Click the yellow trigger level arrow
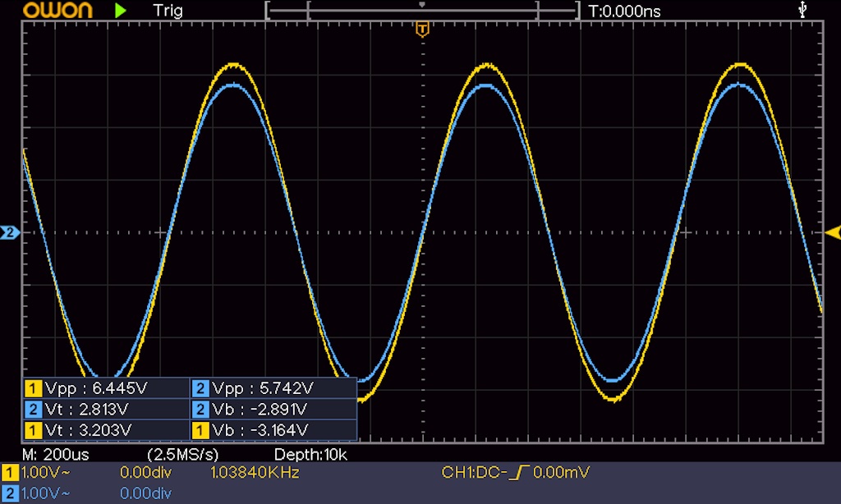 [831, 232]
